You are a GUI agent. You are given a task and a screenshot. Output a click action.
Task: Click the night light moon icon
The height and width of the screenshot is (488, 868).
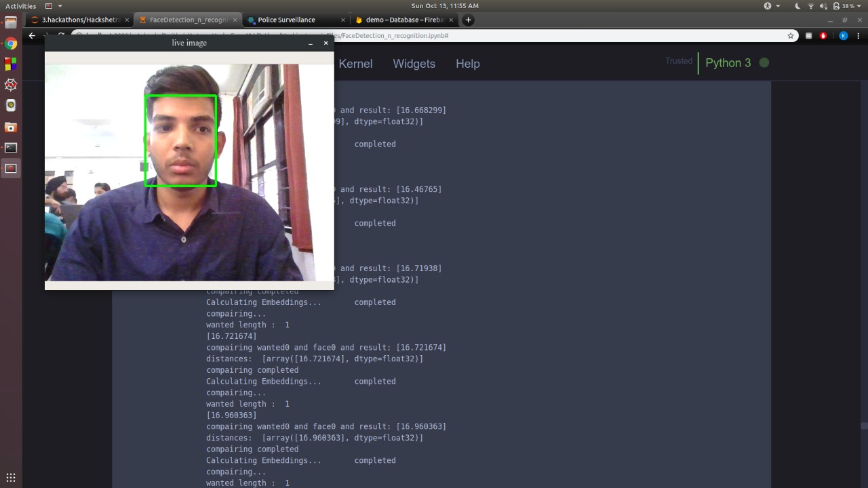point(798,5)
